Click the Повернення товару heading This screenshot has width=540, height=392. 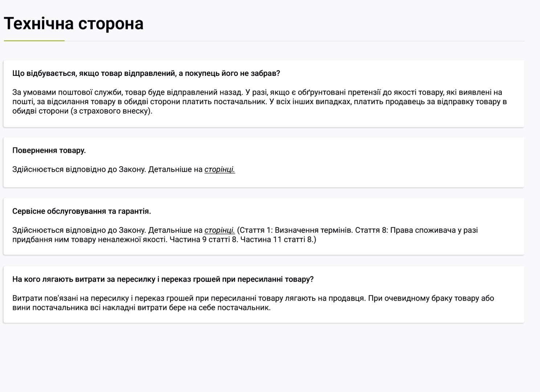[x=49, y=150]
